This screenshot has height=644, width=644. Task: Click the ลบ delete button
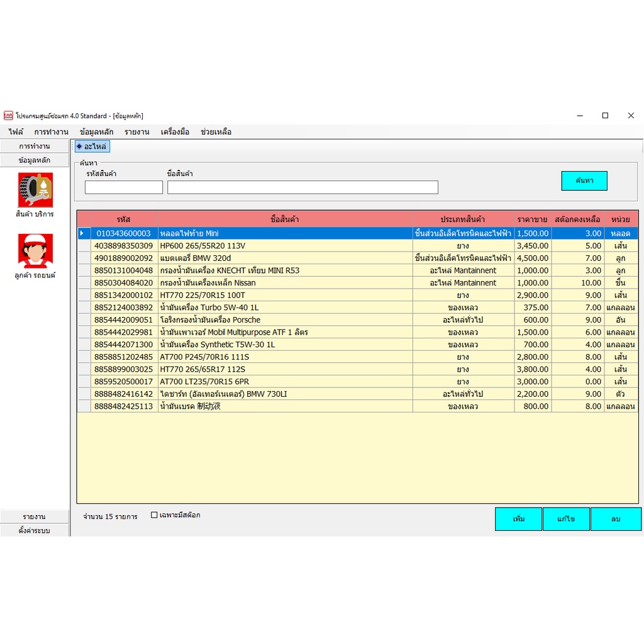(x=616, y=519)
